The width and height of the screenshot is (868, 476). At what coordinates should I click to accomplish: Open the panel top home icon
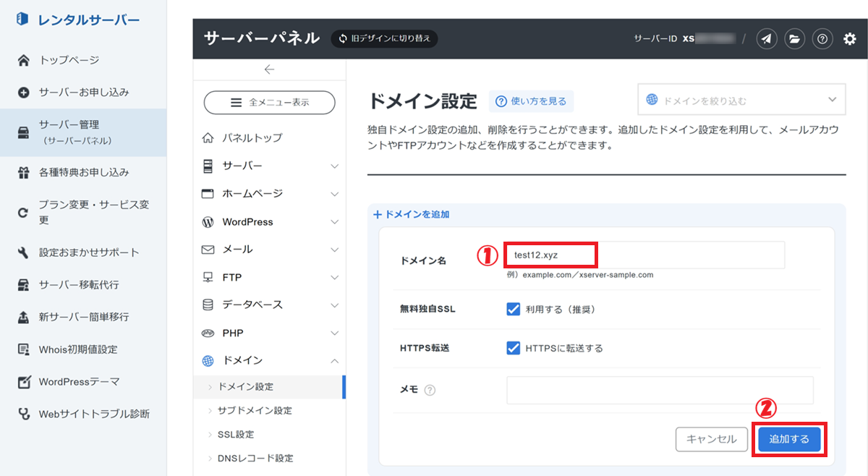pos(208,137)
